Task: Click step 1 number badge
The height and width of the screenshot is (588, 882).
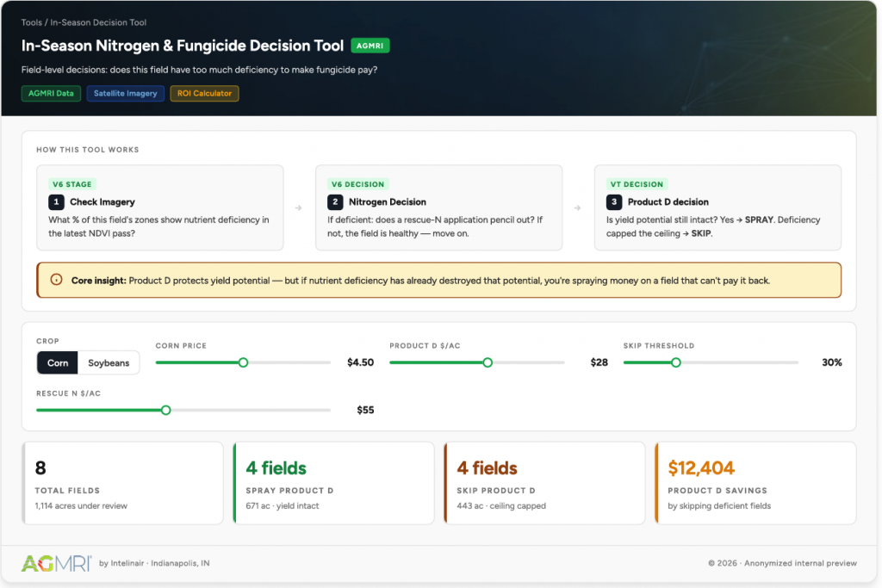Action: pyautogui.click(x=56, y=202)
